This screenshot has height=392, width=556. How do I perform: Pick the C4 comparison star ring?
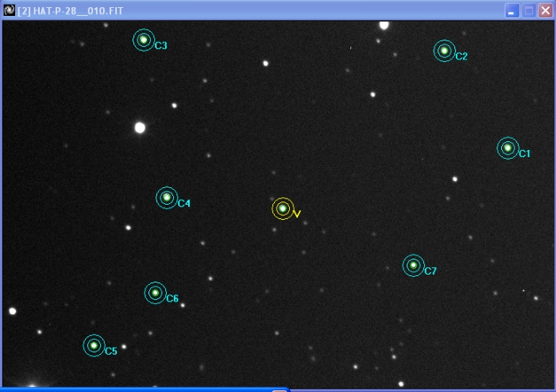click(166, 198)
